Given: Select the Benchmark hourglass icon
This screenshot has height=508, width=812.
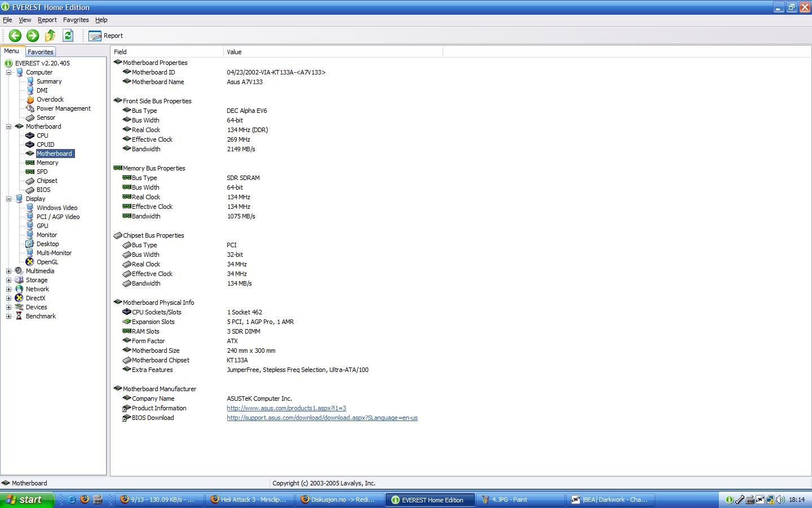Looking at the screenshot, I should click(19, 316).
